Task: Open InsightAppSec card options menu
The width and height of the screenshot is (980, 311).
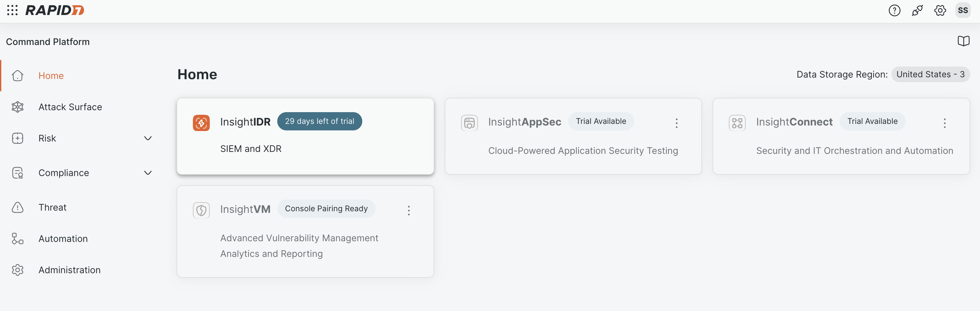Action: (x=676, y=123)
